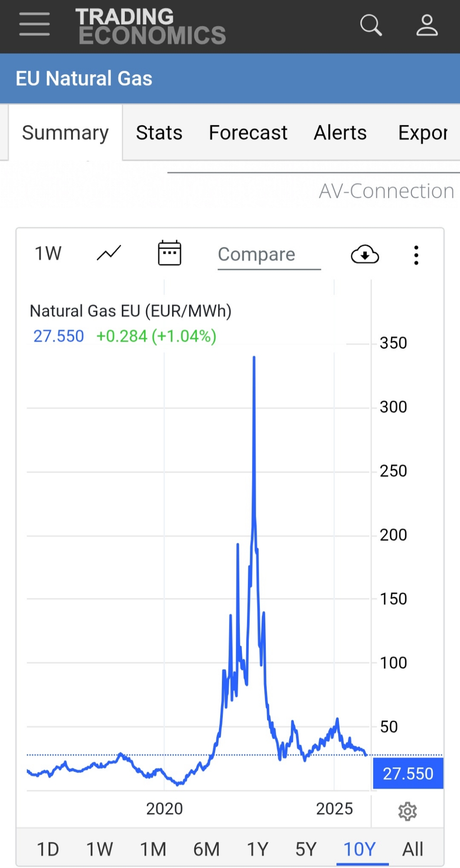This screenshot has height=868, width=460.
Task: Select the All time range
Action: pos(412,849)
